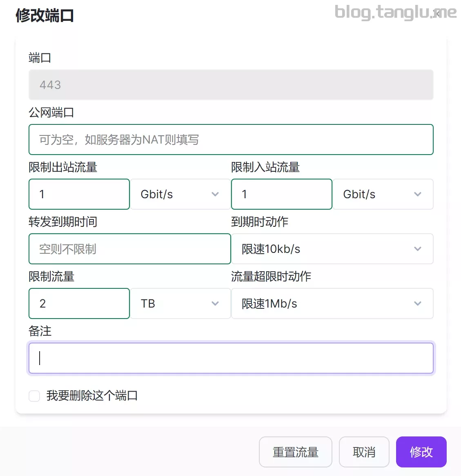Click the chevron in outbound Gbit/s unit selector
Screen dimensions: 461x476
215,194
